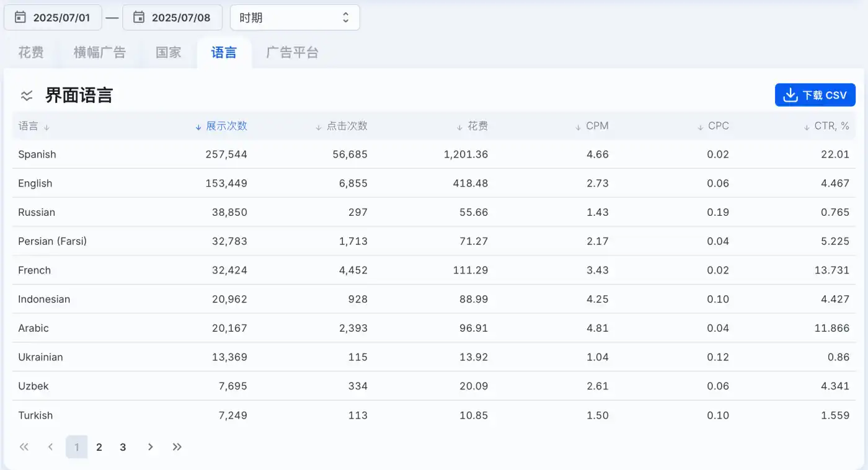
Task: Open the 国家 countries tab
Action: [169, 53]
